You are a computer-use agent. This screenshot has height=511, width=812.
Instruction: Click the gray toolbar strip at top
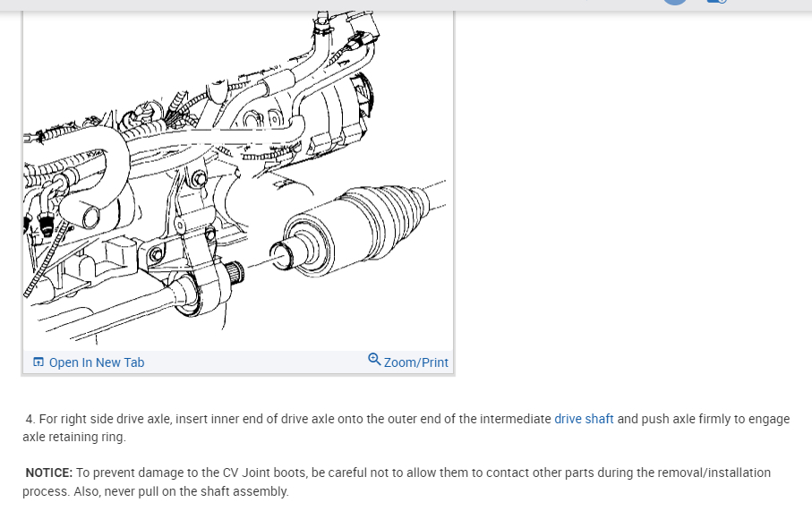click(406, 5)
